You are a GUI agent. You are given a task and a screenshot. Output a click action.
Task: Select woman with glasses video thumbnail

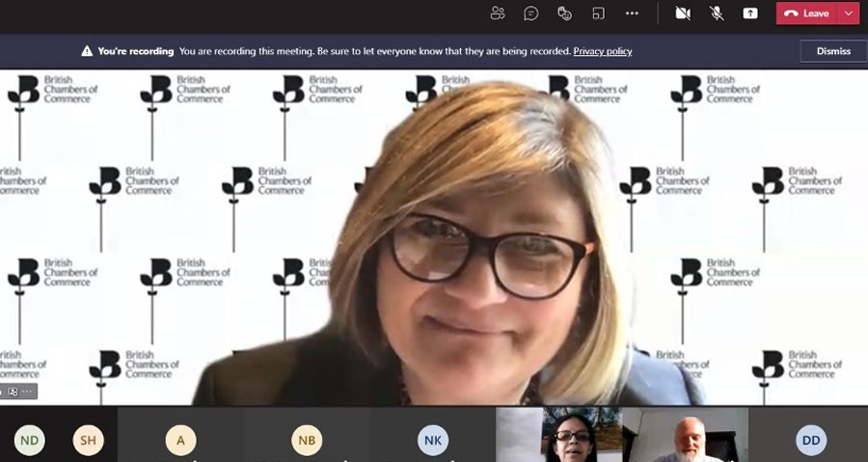(x=559, y=435)
